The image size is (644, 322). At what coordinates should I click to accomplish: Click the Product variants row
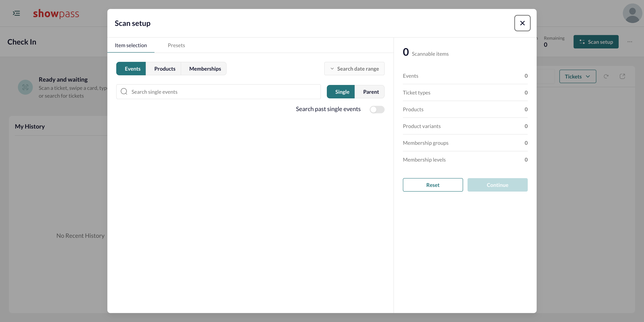(x=465, y=126)
